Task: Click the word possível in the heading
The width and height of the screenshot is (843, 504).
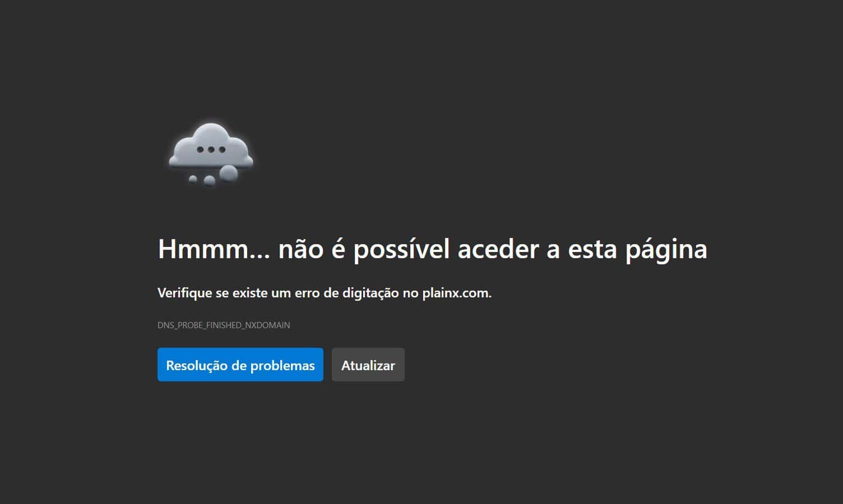Action: pyautogui.click(x=401, y=249)
